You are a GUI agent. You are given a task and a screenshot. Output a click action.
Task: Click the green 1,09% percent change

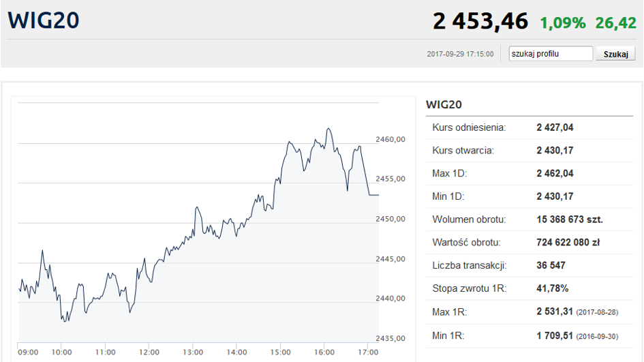(562, 22)
